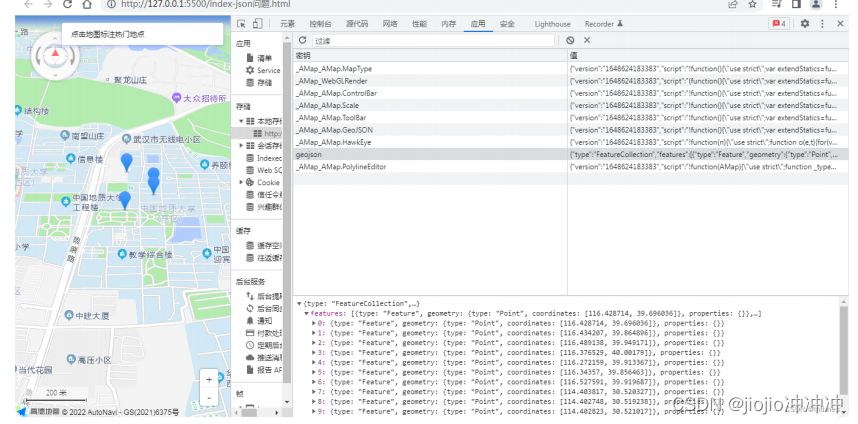Open 后台同步 with sync icon
The height and width of the screenshot is (424, 858).
[x=263, y=309]
